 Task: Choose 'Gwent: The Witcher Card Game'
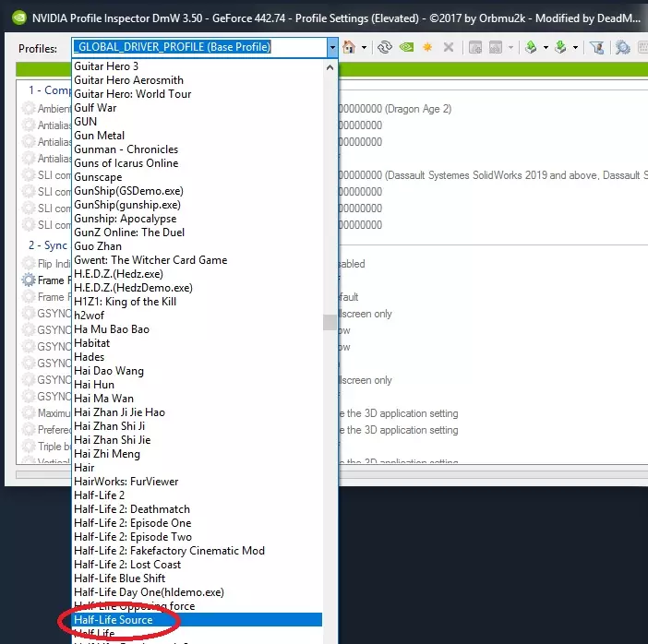click(198, 260)
